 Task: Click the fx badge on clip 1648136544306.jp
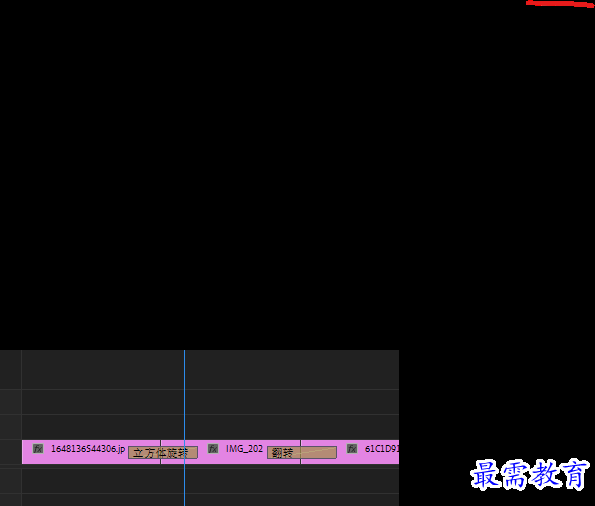coord(38,449)
